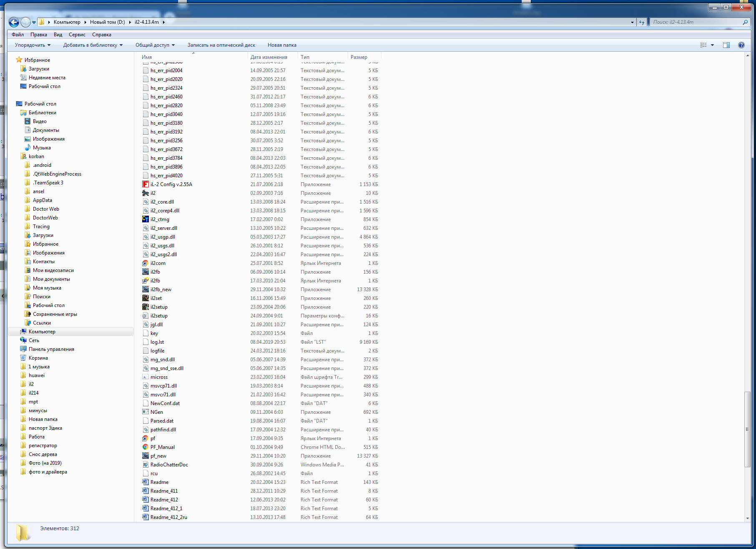Viewport: 756px width, 549px height.
Task: Open the view options dropdown arrow
Action: (712, 45)
